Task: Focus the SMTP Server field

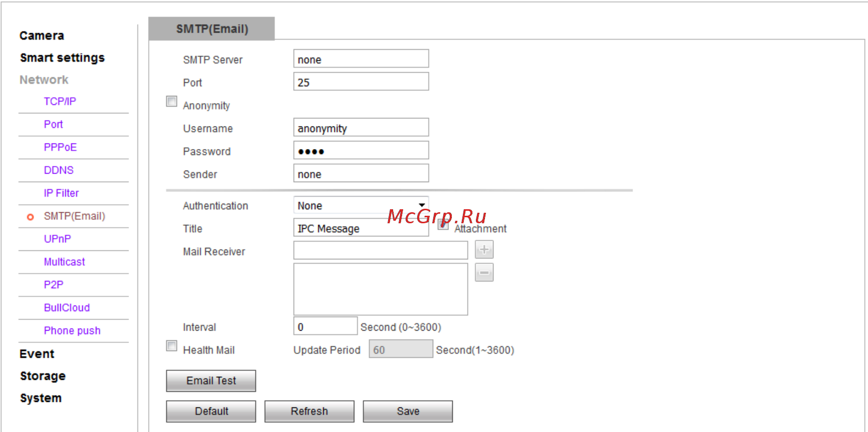Action: point(361,59)
